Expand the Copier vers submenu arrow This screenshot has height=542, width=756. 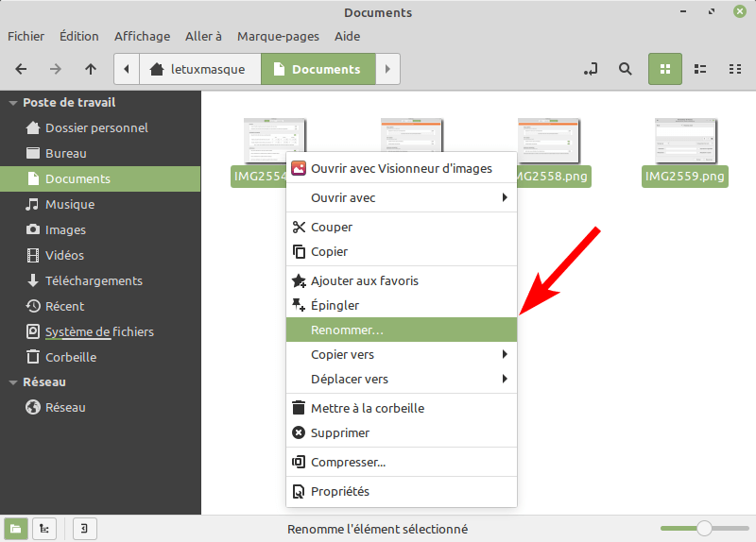[505, 355]
